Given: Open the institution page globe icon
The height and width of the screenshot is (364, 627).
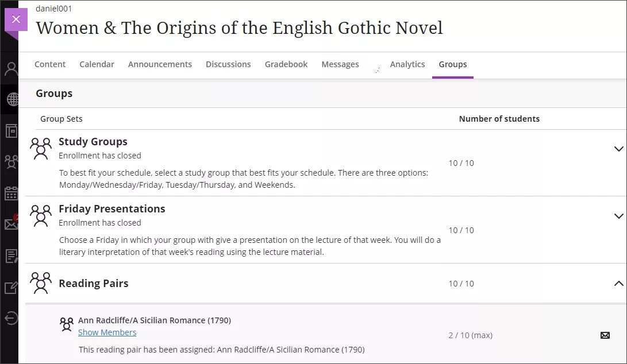Looking at the screenshot, I should [11, 100].
